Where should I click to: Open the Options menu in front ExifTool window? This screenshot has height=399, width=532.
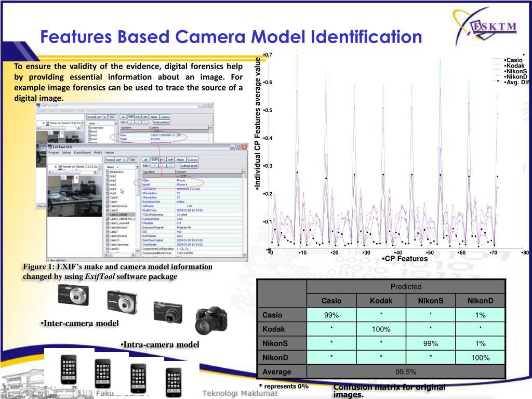point(66,153)
